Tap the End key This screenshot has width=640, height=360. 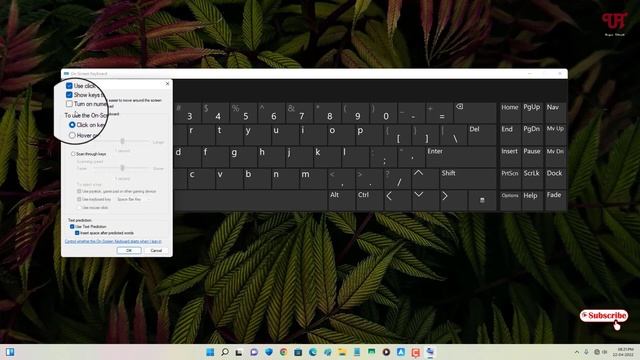pos(510,134)
